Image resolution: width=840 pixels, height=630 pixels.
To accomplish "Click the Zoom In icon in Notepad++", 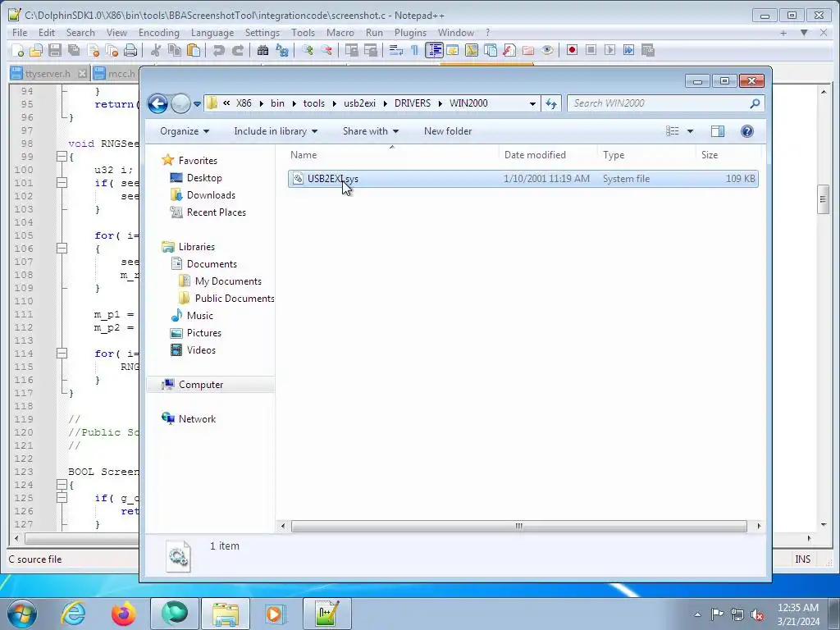I will click(308, 50).
